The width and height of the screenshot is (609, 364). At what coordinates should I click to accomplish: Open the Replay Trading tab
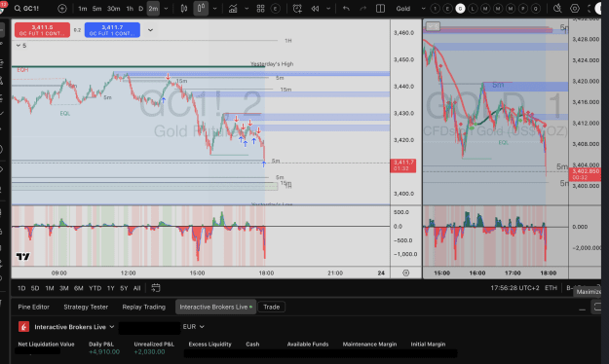[x=143, y=307]
